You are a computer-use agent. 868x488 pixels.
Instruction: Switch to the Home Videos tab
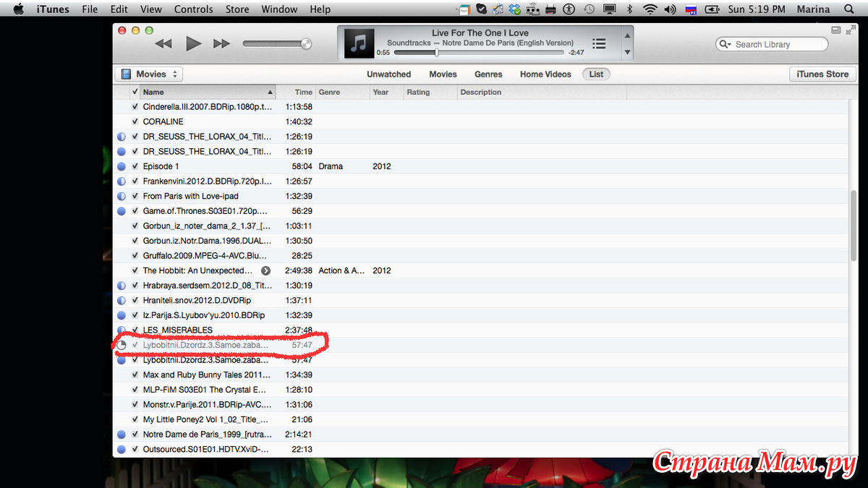pos(545,74)
